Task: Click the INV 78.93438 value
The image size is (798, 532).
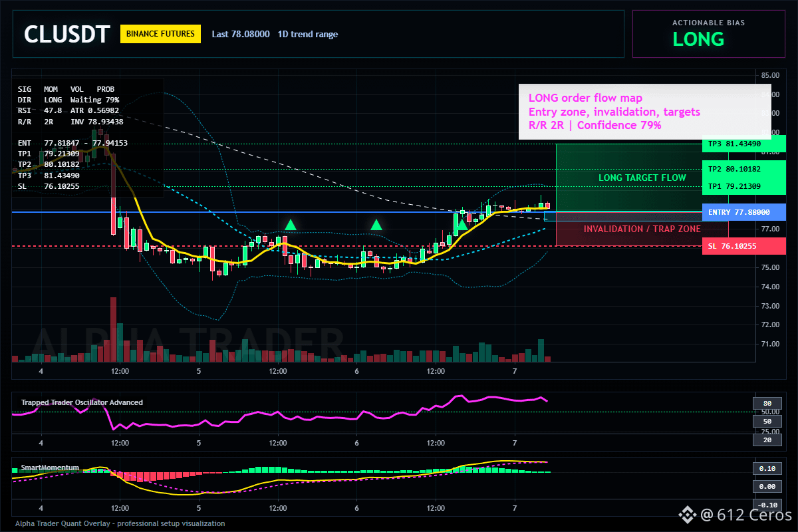Action: (x=96, y=122)
